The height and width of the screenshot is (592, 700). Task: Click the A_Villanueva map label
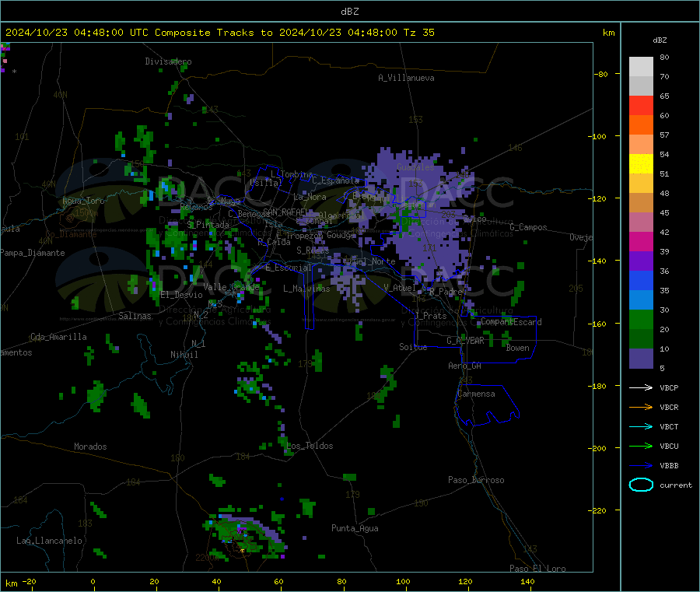pyautogui.click(x=406, y=78)
